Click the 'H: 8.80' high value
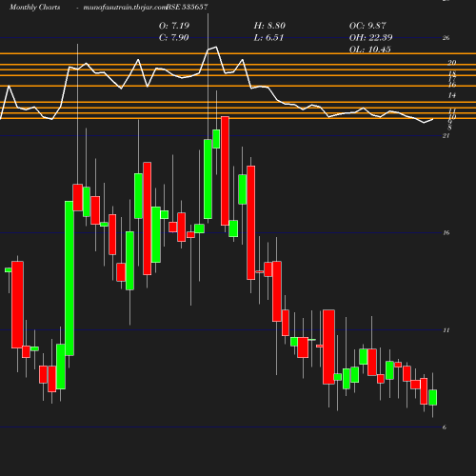The width and height of the screenshot is (476, 476). [269, 26]
